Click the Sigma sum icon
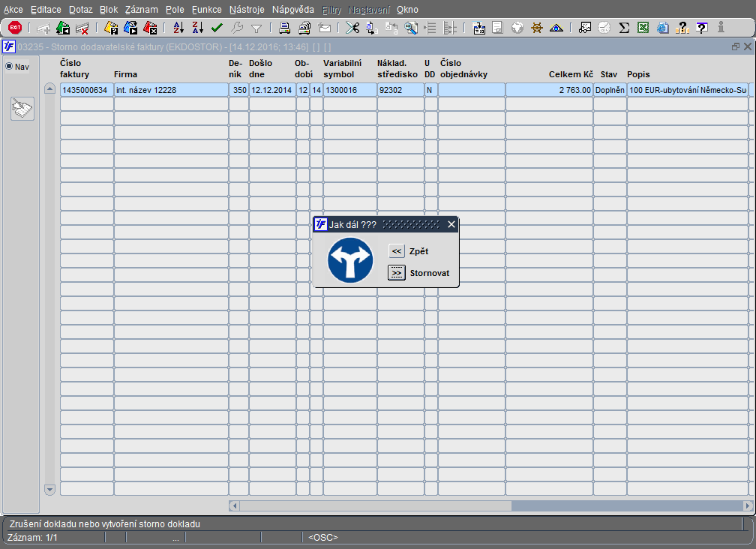The width and height of the screenshot is (756, 549). click(x=623, y=28)
